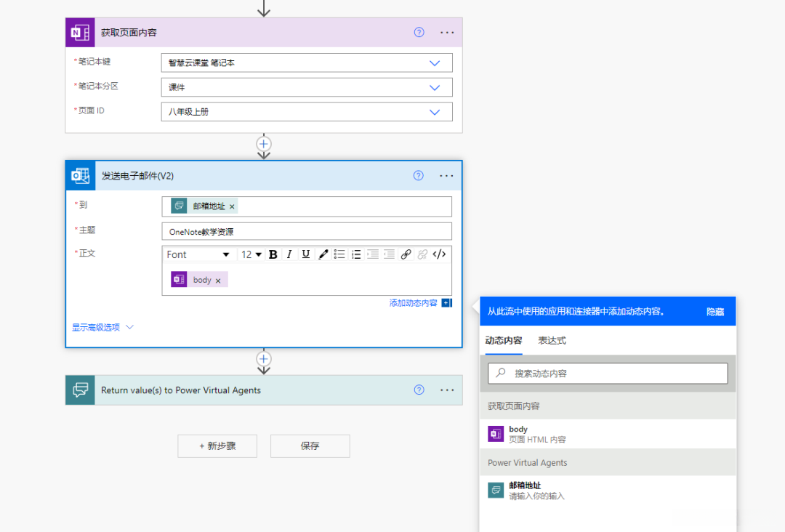The image size is (785, 532).
Task: Click the OneNote icon on 获取页面内容 card
Action: [80, 33]
